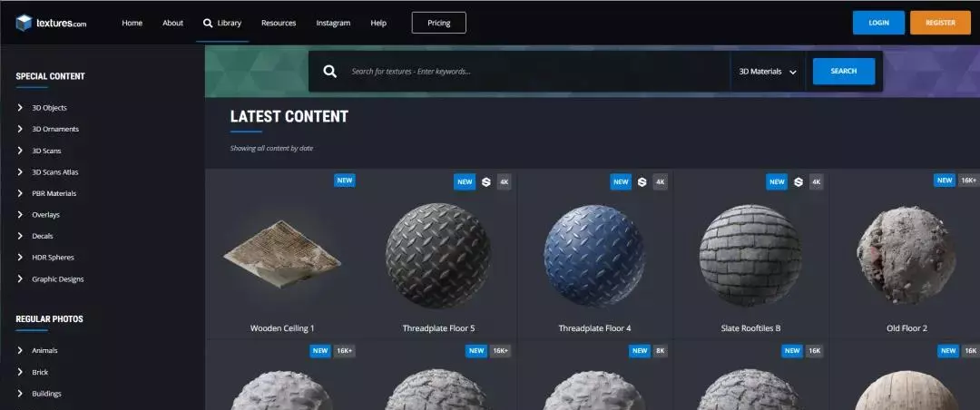The width and height of the screenshot is (980, 410).
Task: Select the Wooden Ceiling 1 thumbnail
Action: pyautogui.click(x=282, y=254)
